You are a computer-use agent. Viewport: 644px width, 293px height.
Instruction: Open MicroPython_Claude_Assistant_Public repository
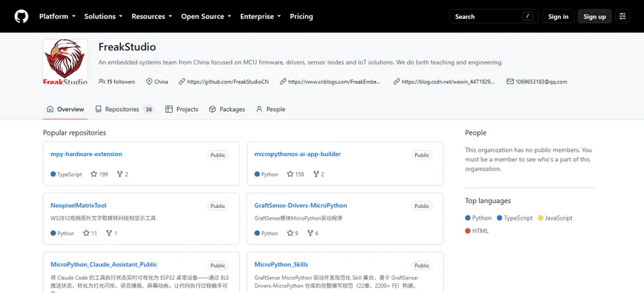(104, 264)
